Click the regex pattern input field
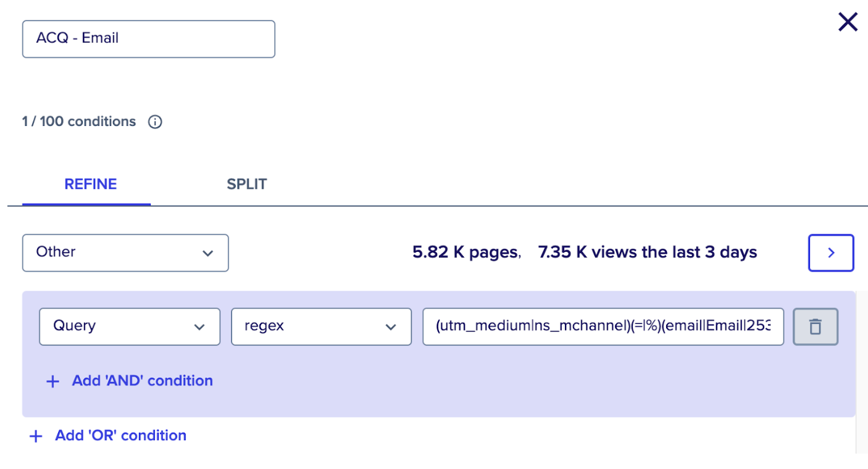Image resolution: width=868 pixels, height=469 pixels. (603, 326)
